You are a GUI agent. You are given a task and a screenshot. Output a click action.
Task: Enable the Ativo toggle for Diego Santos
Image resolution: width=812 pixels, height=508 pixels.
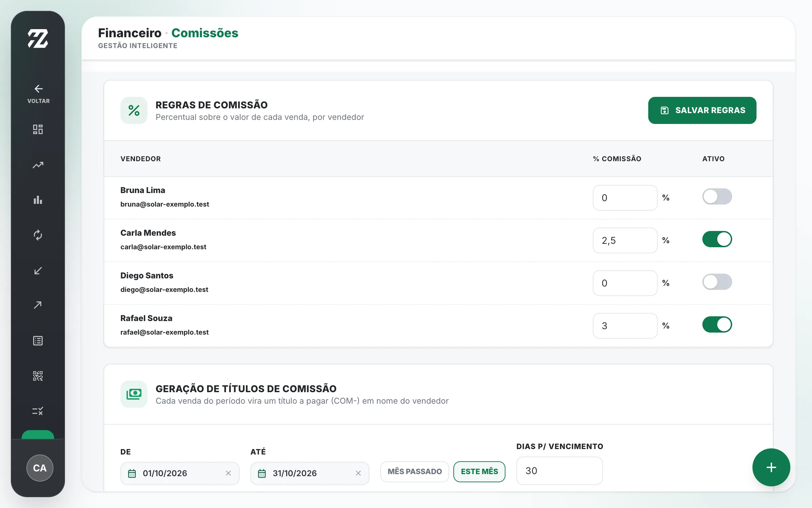[717, 282]
